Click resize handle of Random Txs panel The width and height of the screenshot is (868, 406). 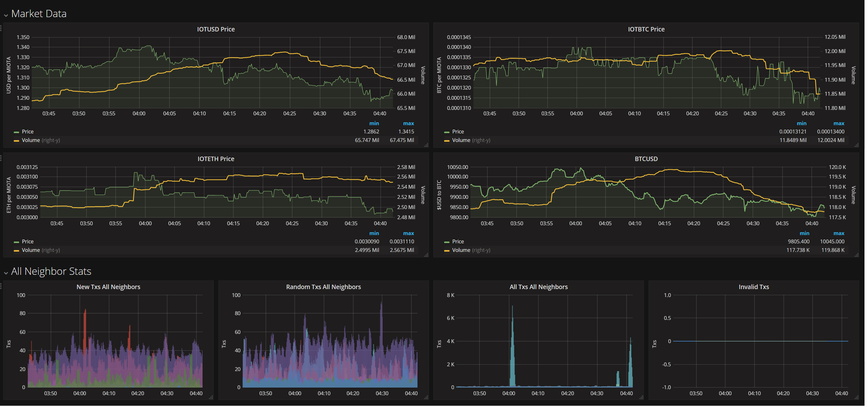click(x=426, y=397)
